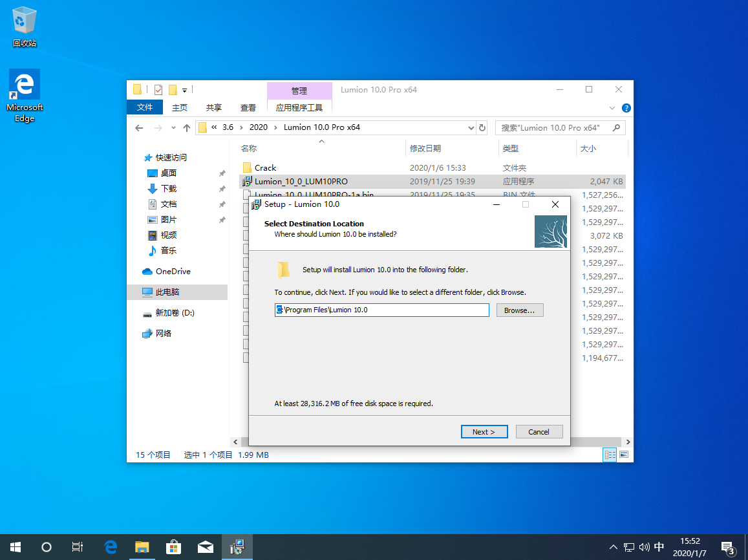
Task: Select the Crack folder
Action: [265, 168]
